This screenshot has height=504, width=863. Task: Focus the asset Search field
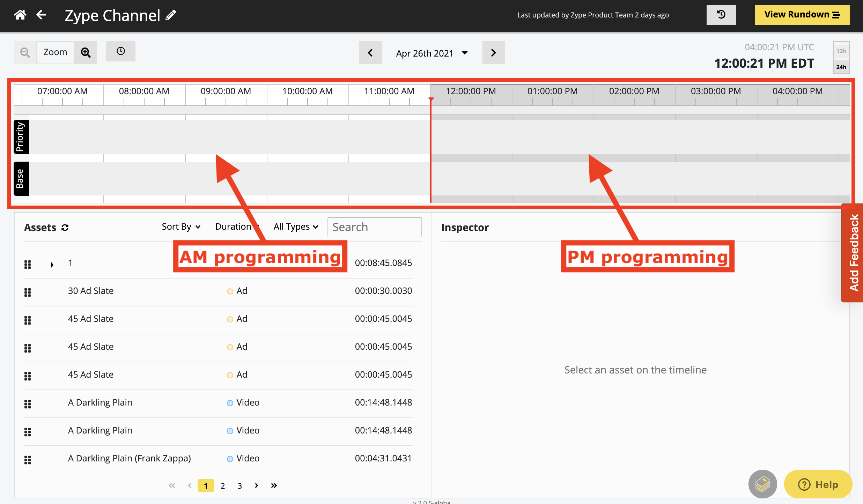[374, 227]
